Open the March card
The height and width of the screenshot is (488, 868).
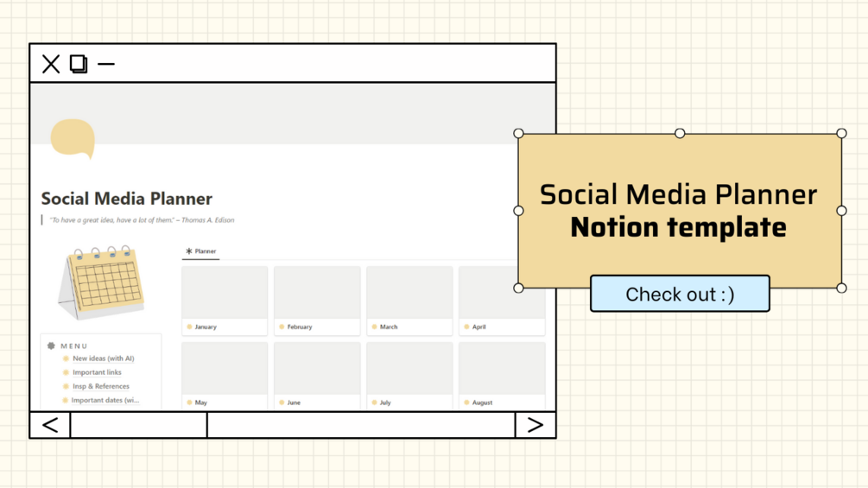409,301
